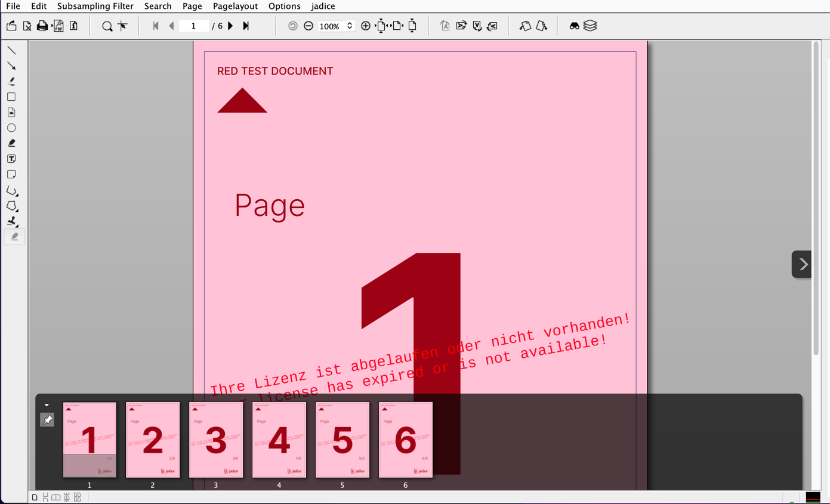Export the document as PDF
The height and width of the screenshot is (504, 830).
point(58,26)
